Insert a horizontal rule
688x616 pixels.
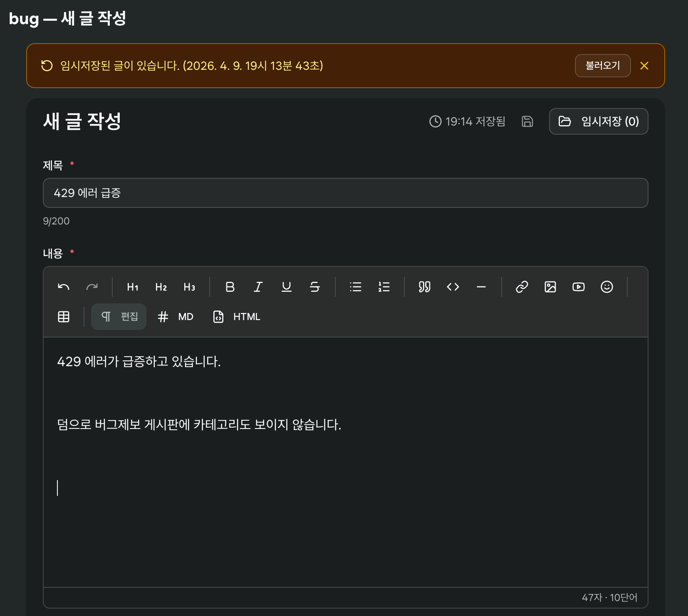coord(481,287)
